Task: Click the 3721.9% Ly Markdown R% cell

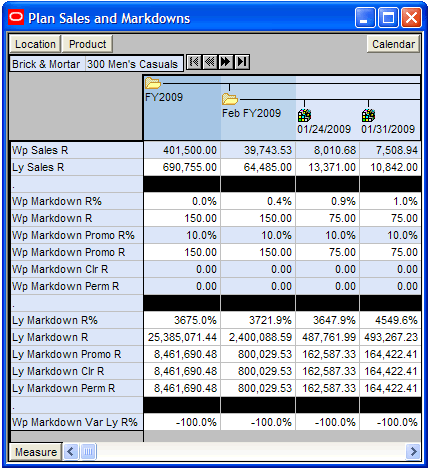Action: pos(258,320)
